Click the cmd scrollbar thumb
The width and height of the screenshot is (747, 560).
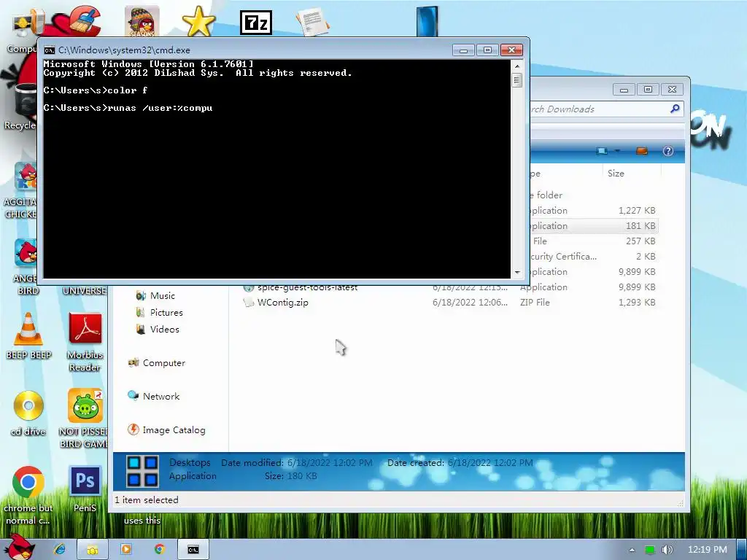[517, 80]
